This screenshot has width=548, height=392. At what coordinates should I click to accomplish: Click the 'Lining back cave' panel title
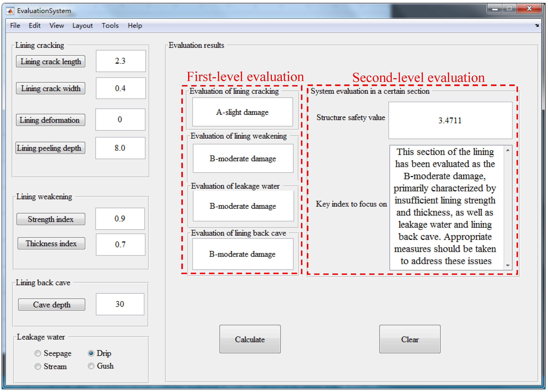pyautogui.click(x=43, y=282)
